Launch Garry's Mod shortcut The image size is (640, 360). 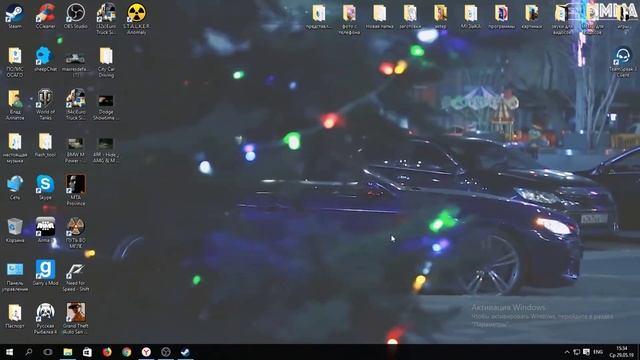point(45,272)
